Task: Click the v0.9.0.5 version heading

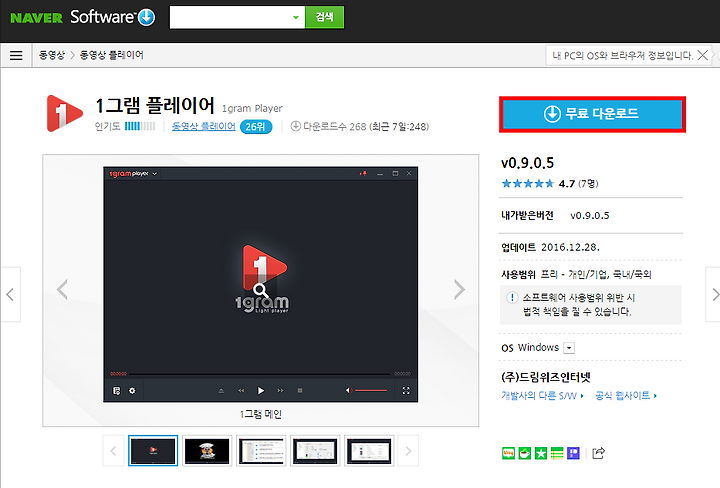Action: [x=528, y=163]
